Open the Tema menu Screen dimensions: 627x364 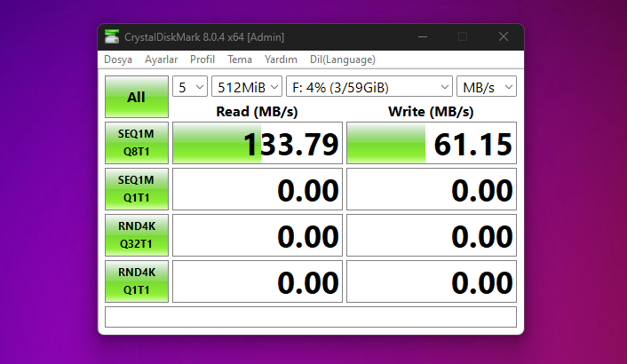tap(240, 59)
